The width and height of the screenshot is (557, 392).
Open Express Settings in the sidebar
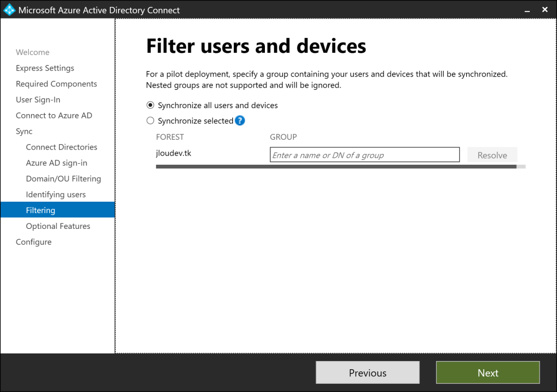[x=45, y=68]
